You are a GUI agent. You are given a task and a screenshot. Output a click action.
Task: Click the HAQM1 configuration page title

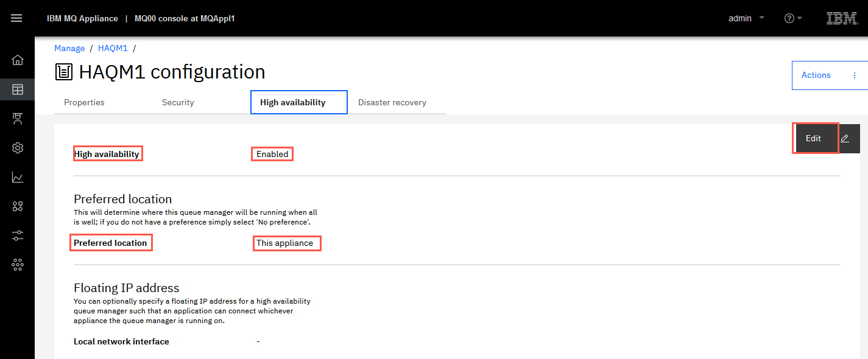(x=172, y=72)
